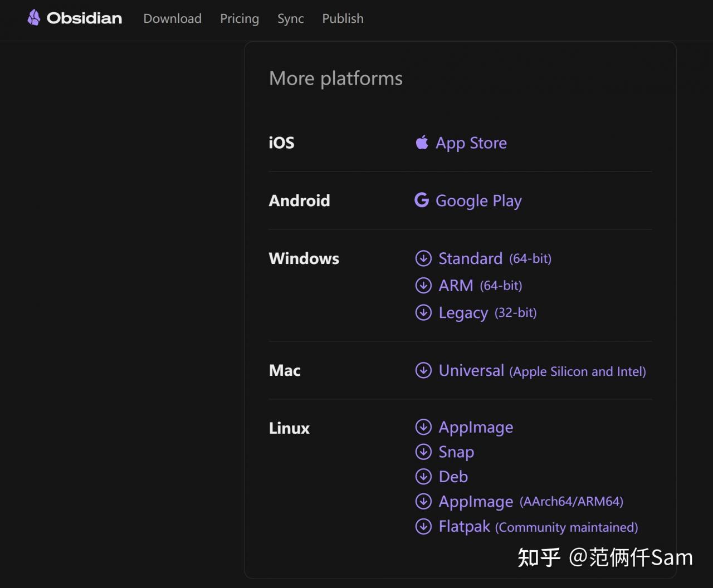This screenshot has width=713, height=588.
Task: Open the Sync nav item
Action: pos(291,18)
